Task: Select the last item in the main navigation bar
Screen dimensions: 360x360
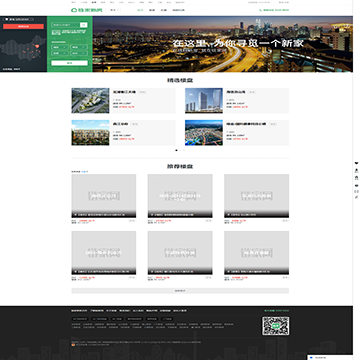Action: [179, 10]
